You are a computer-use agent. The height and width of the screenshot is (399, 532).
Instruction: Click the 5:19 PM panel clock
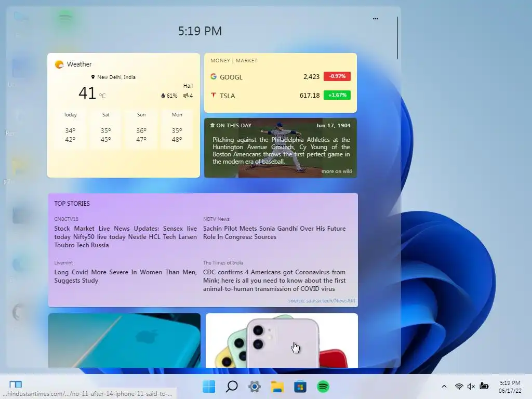(x=200, y=31)
